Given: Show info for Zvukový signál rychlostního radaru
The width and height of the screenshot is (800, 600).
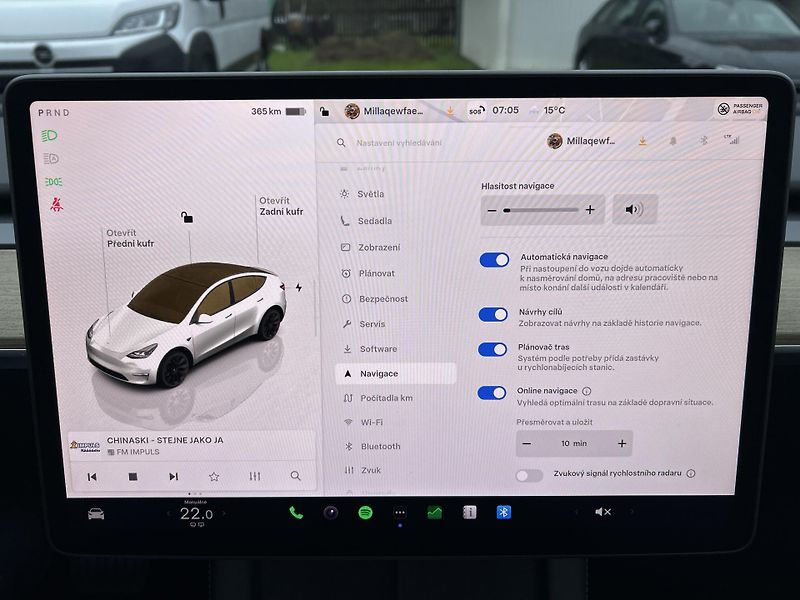Looking at the screenshot, I should coord(691,473).
